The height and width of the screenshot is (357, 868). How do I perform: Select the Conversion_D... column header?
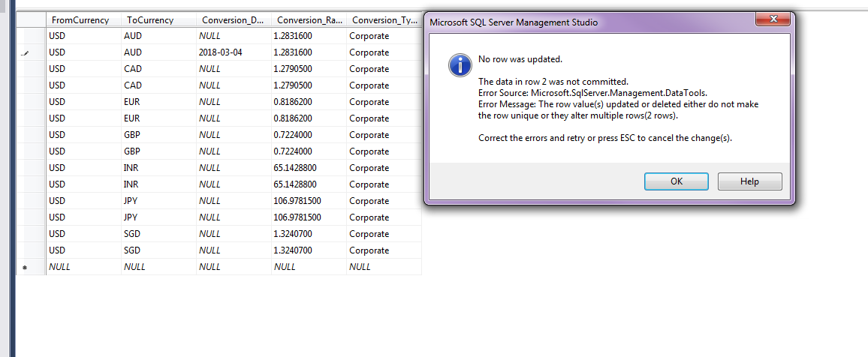click(x=234, y=20)
